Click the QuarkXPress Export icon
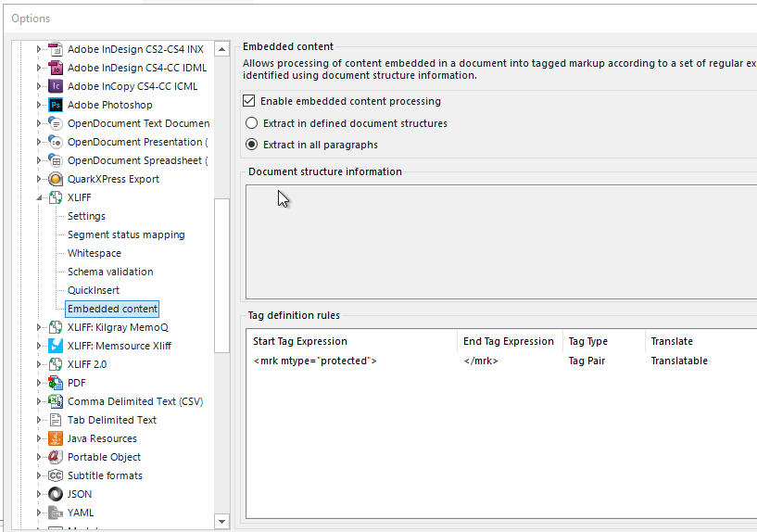This screenshot has height=532, width=757. [x=56, y=179]
